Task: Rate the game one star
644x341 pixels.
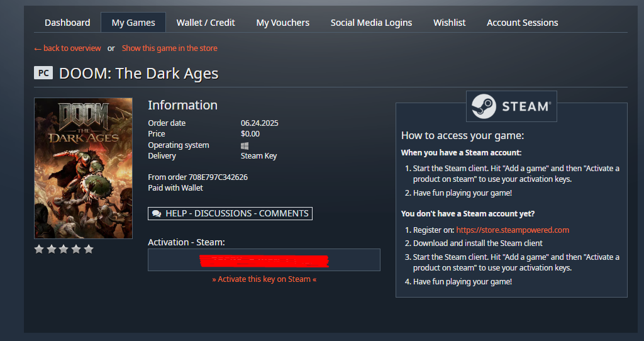Action: [x=39, y=249]
